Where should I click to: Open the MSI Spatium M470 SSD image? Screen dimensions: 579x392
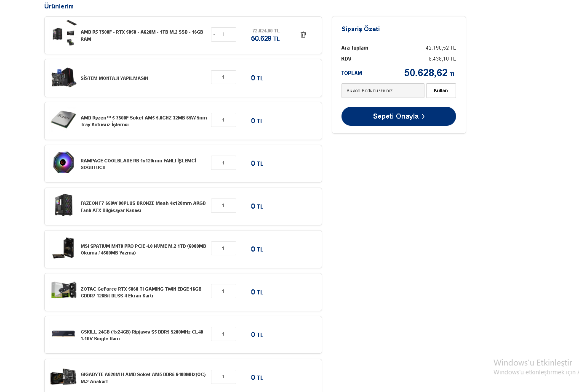pyautogui.click(x=64, y=249)
